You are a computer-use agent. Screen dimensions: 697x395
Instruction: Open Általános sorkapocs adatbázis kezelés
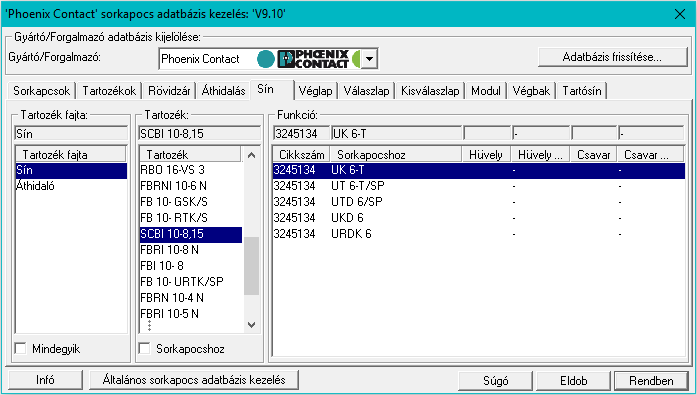194,380
